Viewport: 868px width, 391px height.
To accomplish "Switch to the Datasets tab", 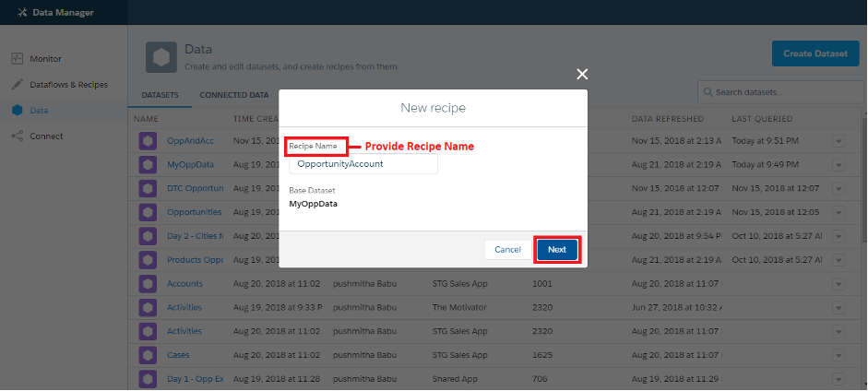I will click(160, 95).
